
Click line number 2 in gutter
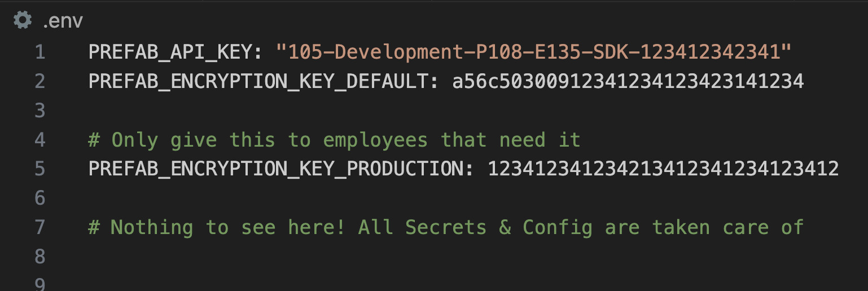(40, 81)
